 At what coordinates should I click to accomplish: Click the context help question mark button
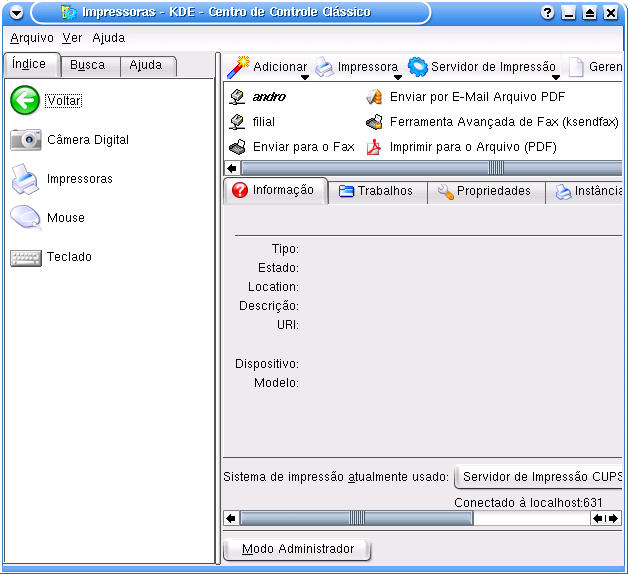(x=547, y=13)
